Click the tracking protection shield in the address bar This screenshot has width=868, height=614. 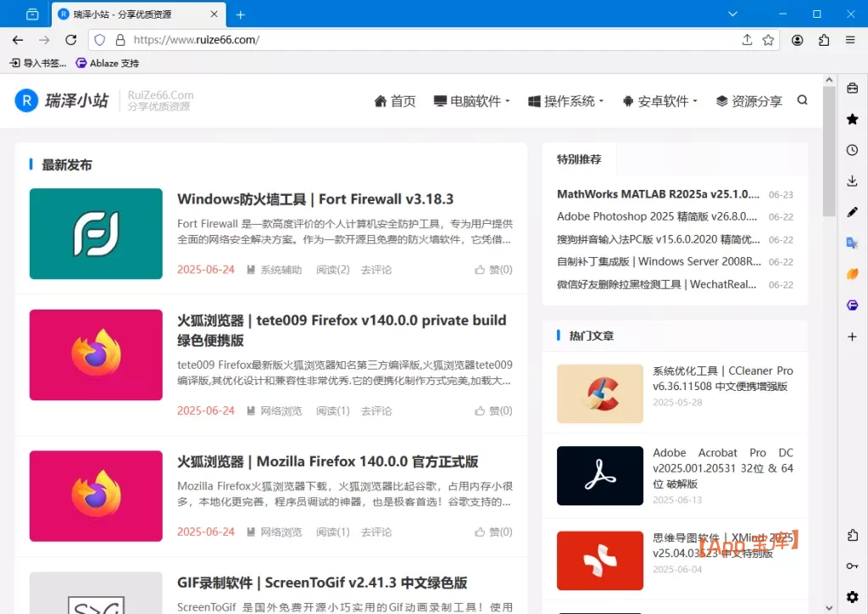(100, 40)
